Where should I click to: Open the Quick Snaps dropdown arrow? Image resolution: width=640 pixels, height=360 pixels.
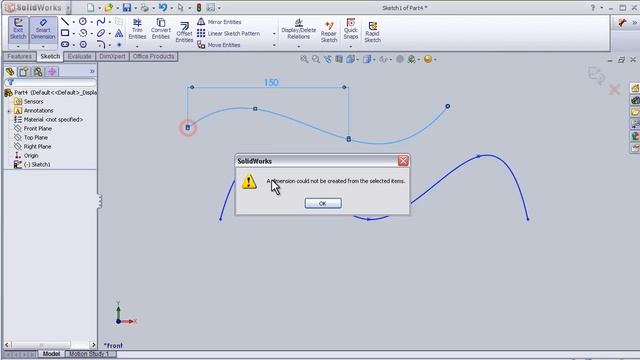(x=351, y=47)
